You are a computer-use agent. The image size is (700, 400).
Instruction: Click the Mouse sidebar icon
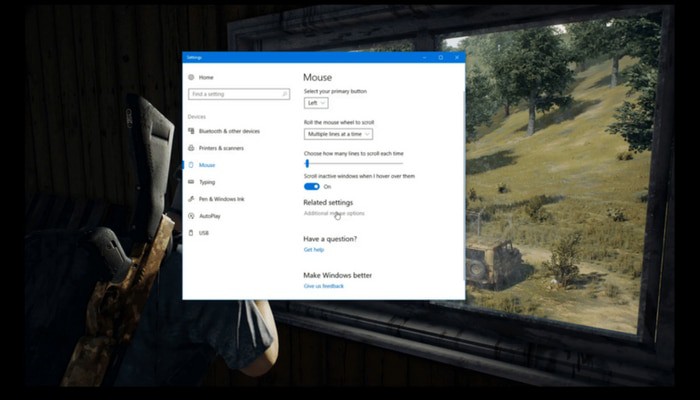click(x=191, y=165)
